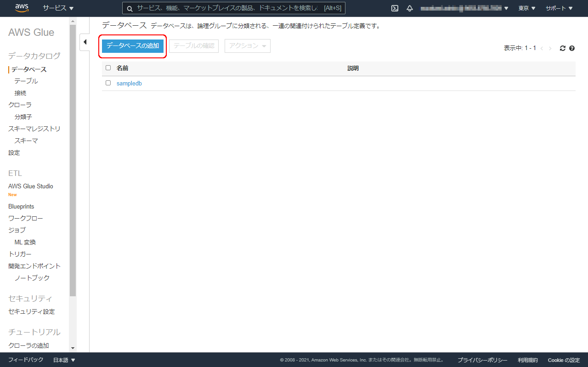The width and height of the screenshot is (588, 367).
Task: Click the データベースの追加 button
Action: point(133,46)
